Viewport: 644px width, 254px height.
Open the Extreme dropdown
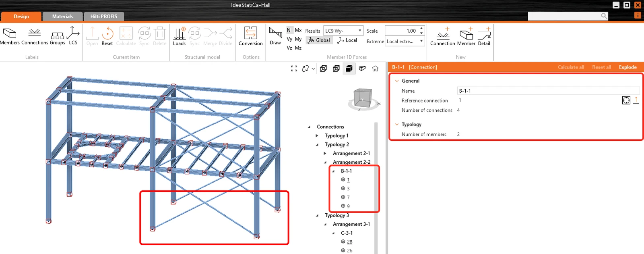tap(405, 42)
